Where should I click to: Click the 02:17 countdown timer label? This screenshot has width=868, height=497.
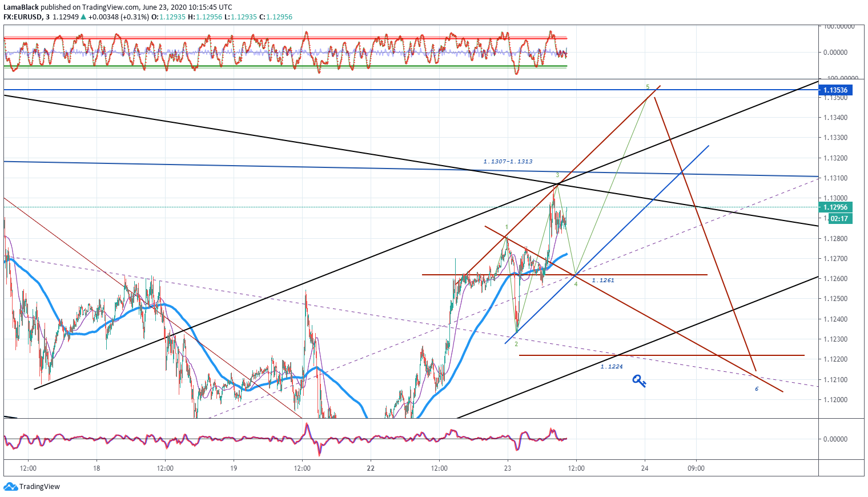(839, 219)
